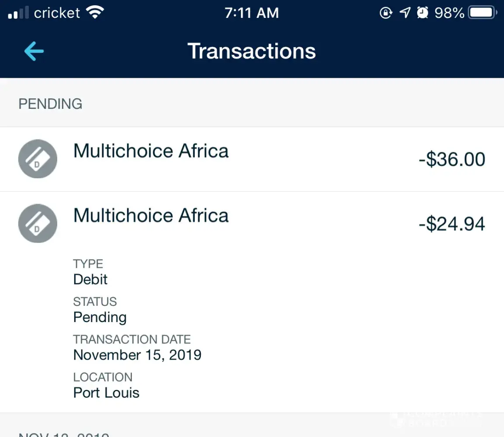This screenshot has width=504, height=437.
Task: Tap debit card icon on $24.94 transaction
Action: [x=38, y=223]
